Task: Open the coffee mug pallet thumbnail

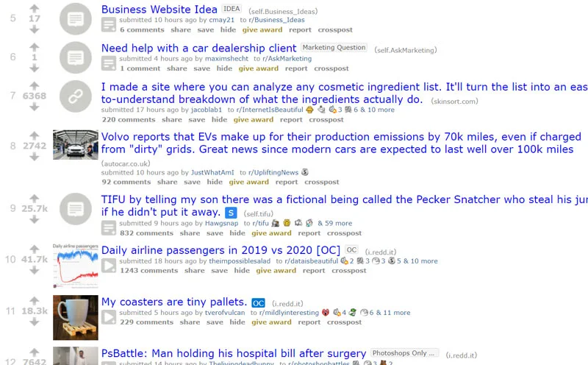Action: (x=76, y=318)
